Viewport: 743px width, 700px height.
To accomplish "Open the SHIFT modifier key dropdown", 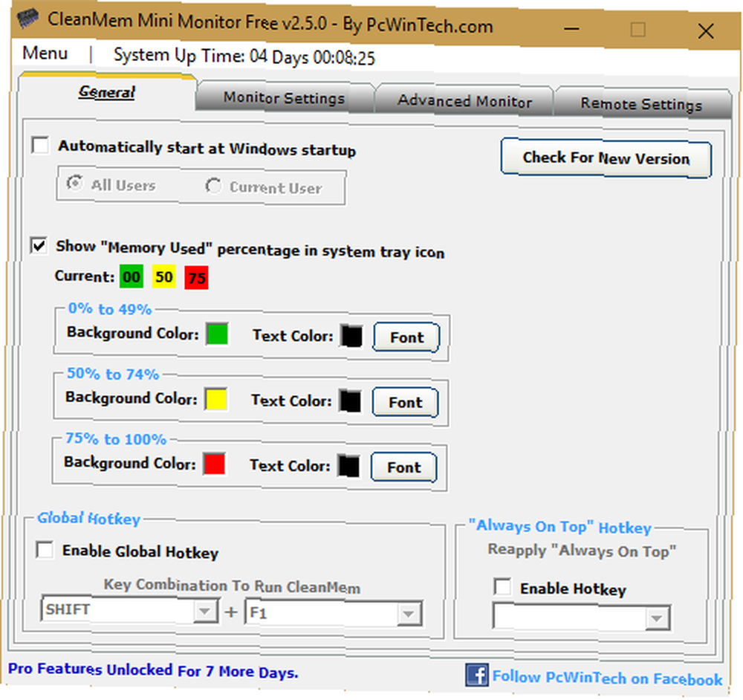I will coord(130,610).
